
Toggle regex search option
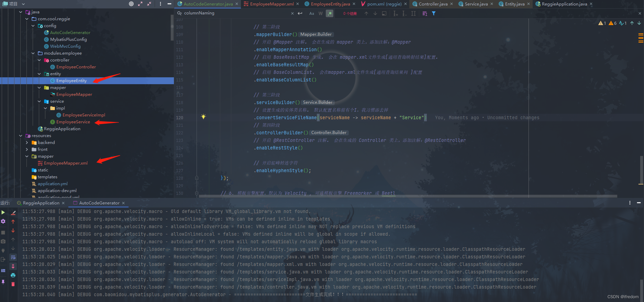(x=330, y=13)
